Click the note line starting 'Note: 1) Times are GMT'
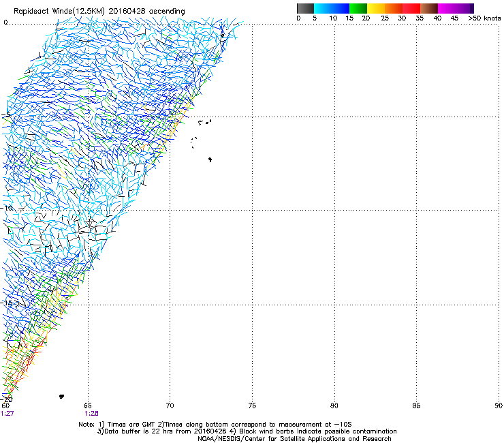Viewport: 504px width, 443px height. pos(215,425)
